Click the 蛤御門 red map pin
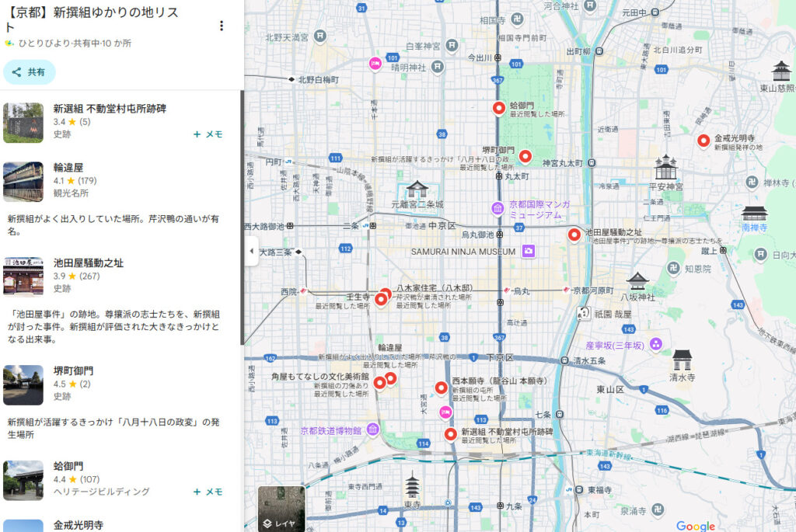Viewport: 796px width, 532px height. pyautogui.click(x=499, y=108)
